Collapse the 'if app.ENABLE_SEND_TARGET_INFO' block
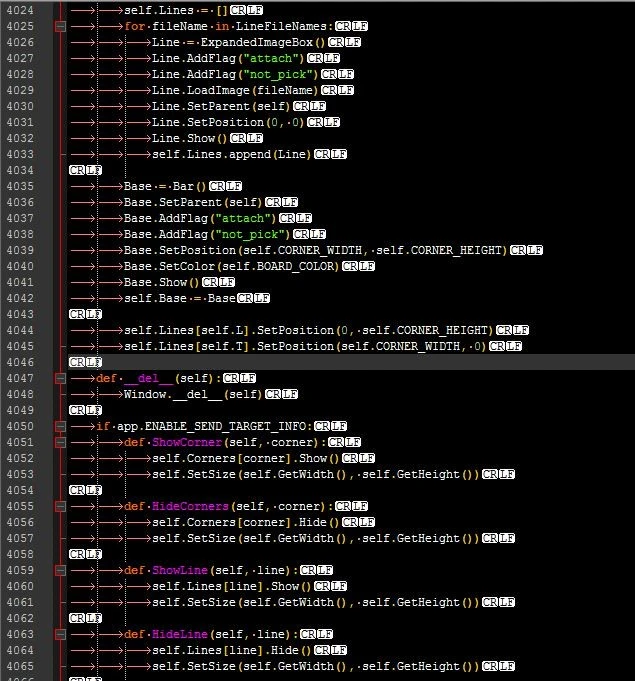Screen dimensions: 635x681 point(60,427)
